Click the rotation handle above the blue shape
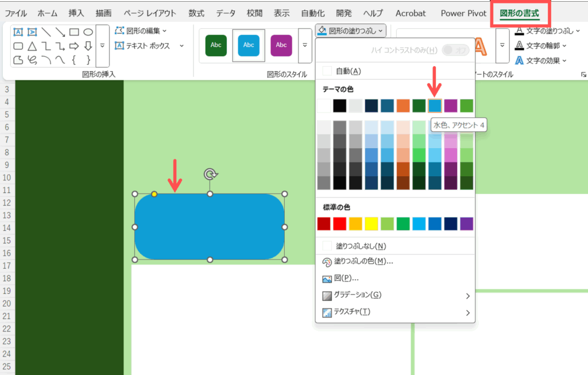The image size is (588, 375). pos(210,174)
